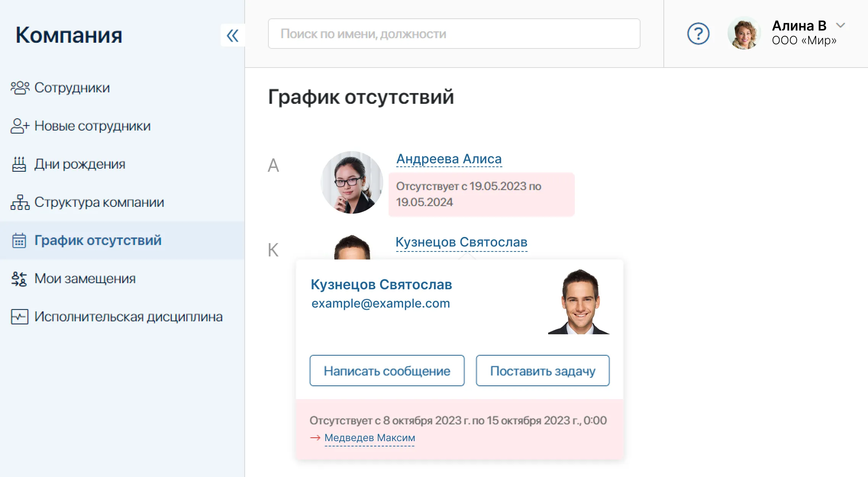Image resolution: width=868 pixels, height=477 pixels.
Task: Open Андреева Алиса's profile link
Action: [x=449, y=159]
